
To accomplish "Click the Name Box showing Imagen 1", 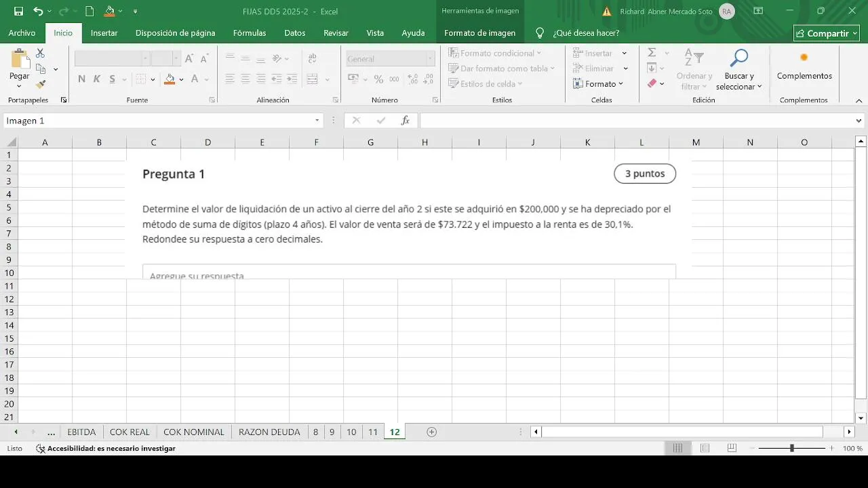I will coord(157,121).
